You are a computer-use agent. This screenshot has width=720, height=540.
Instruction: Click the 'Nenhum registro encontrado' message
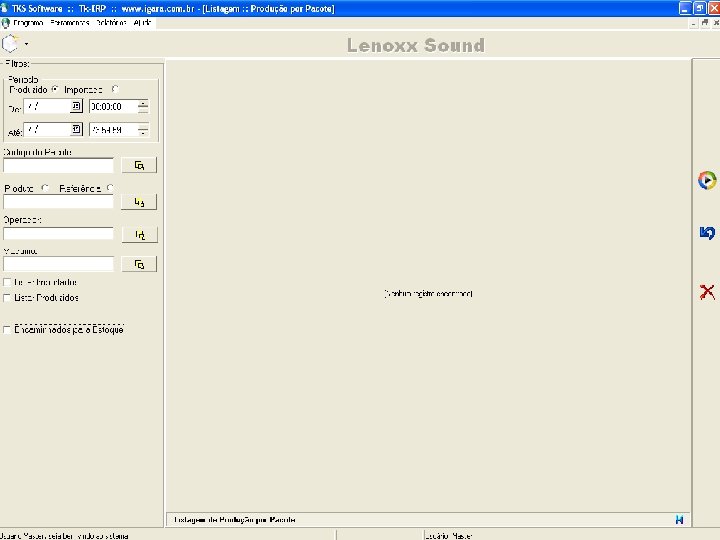coord(428,293)
